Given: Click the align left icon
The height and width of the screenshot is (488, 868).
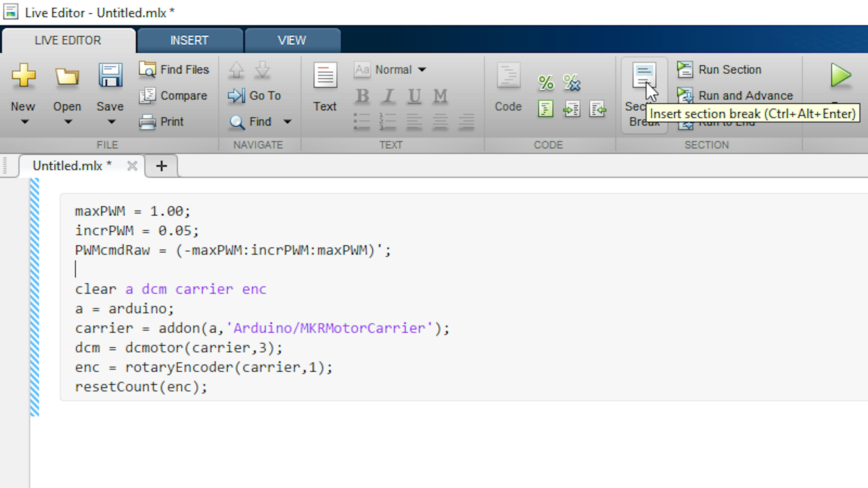Looking at the screenshot, I should coord(414,122).
